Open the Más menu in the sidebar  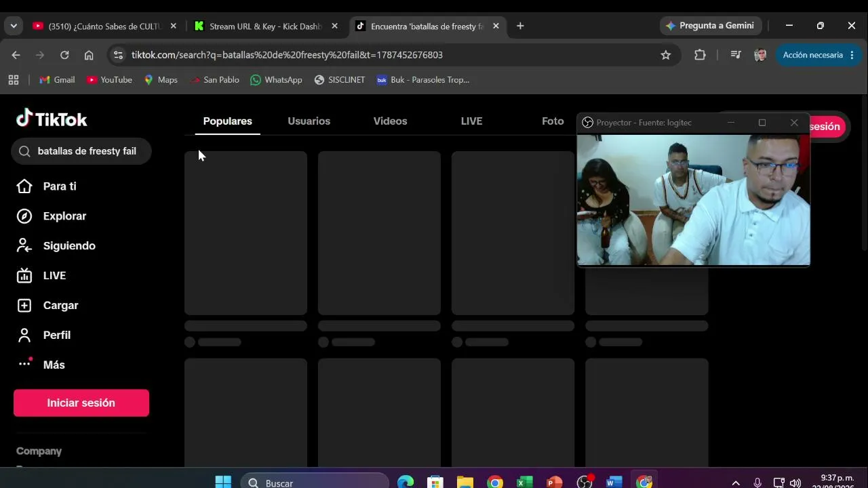click(41, 365)
